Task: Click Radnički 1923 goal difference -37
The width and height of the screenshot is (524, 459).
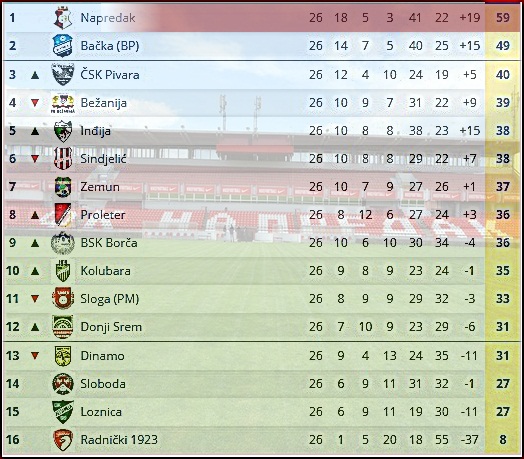Action: pyautogui.click(x=470, y=440)
